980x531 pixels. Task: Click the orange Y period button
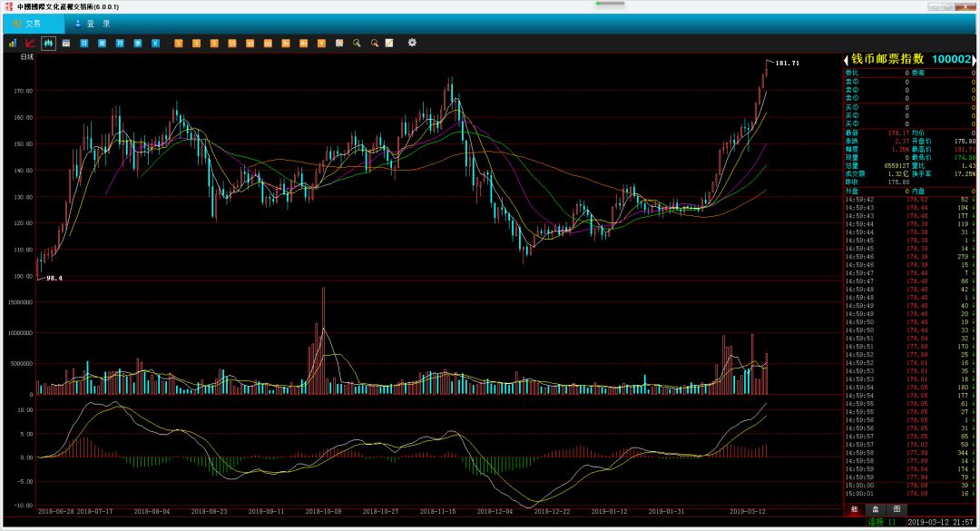[321, 44]
